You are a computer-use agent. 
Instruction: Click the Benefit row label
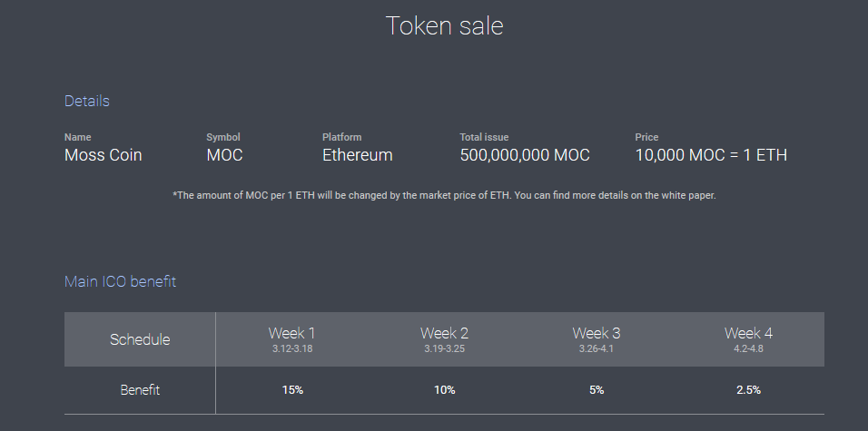140,390
